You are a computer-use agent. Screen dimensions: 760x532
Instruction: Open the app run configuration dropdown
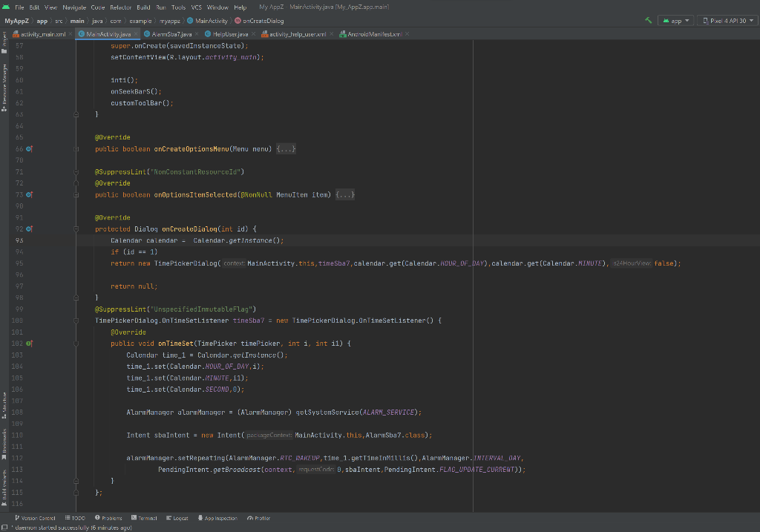(675, 22)
